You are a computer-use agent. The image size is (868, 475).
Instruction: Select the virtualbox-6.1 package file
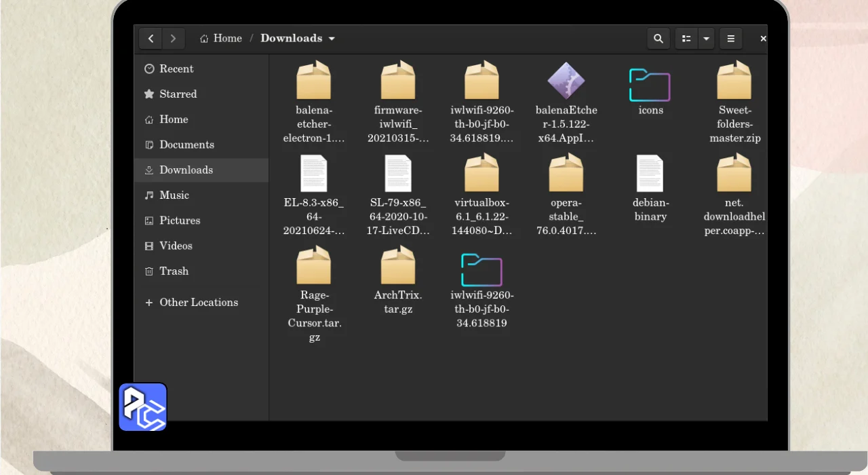pos(481,174)
